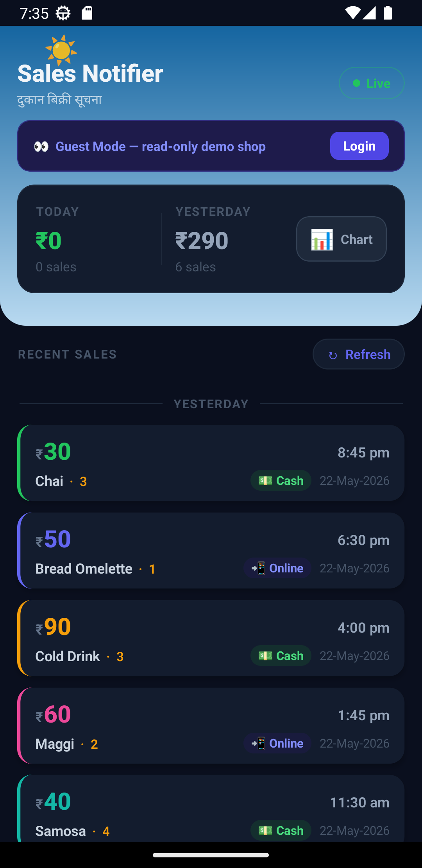Image resolution: width=422 pixels, height=868 pixels.
Task: Tap the cash note icon on Chai sale
Action: click(265, 481)
